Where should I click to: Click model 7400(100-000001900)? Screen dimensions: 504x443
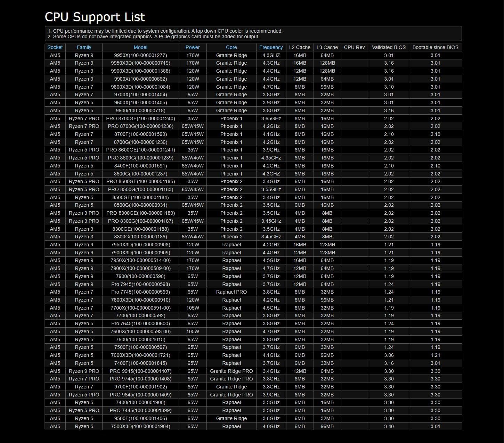click(x=140, y=402)
